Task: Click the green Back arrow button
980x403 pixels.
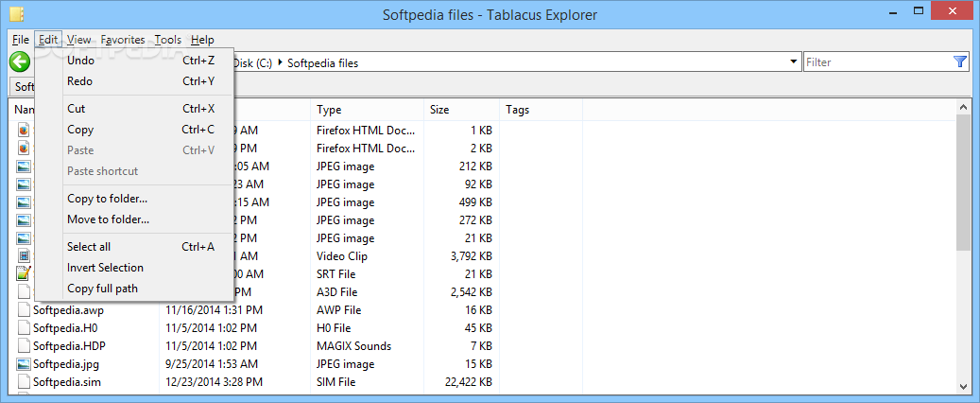Action: (20, 61)
